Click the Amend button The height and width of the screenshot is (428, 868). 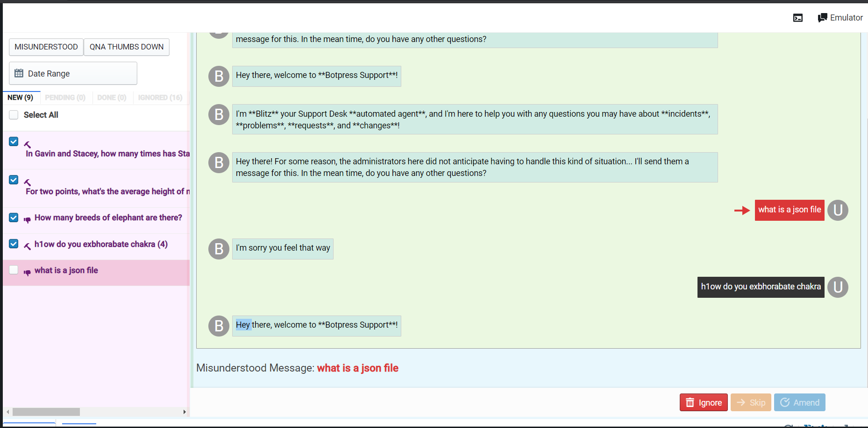click(x=799, y=402)
